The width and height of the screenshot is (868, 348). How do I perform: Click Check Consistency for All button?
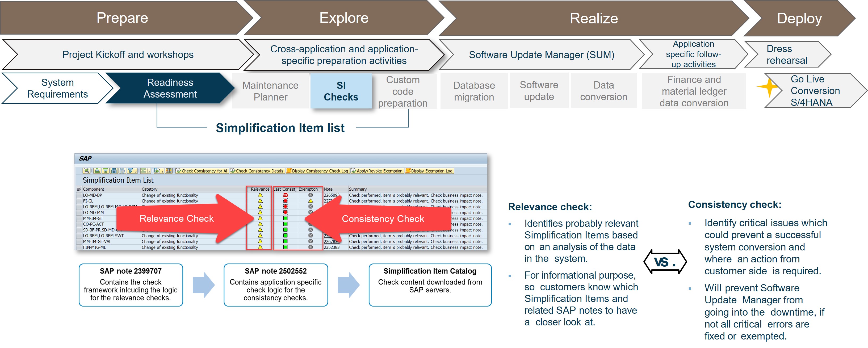click(202, 171)
